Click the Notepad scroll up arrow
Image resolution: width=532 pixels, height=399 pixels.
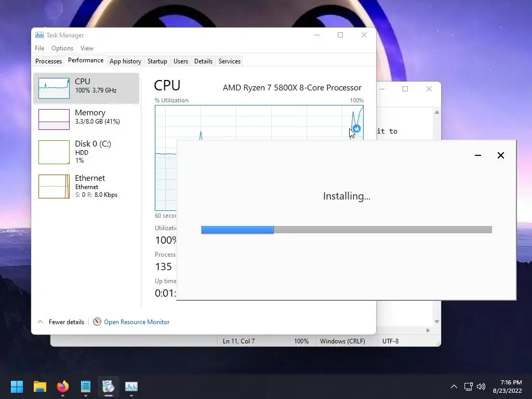pos(436,112)
